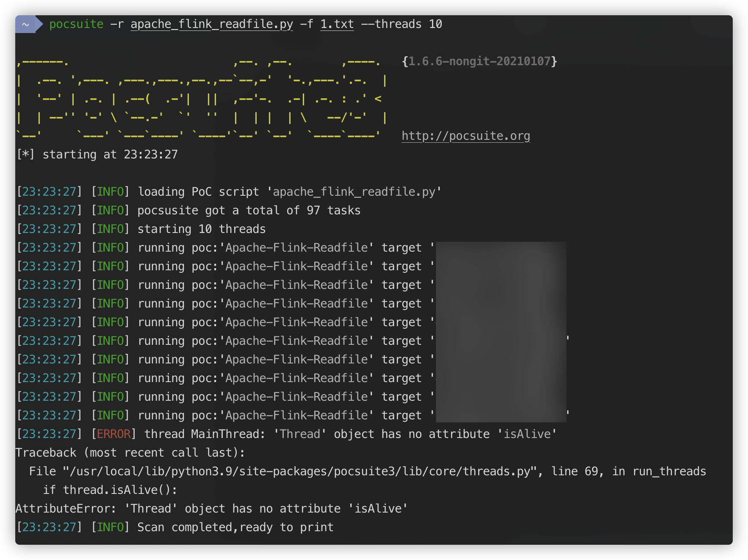Click the threads.py file path in traceback

pyautogui.click(x=296, y=471)
